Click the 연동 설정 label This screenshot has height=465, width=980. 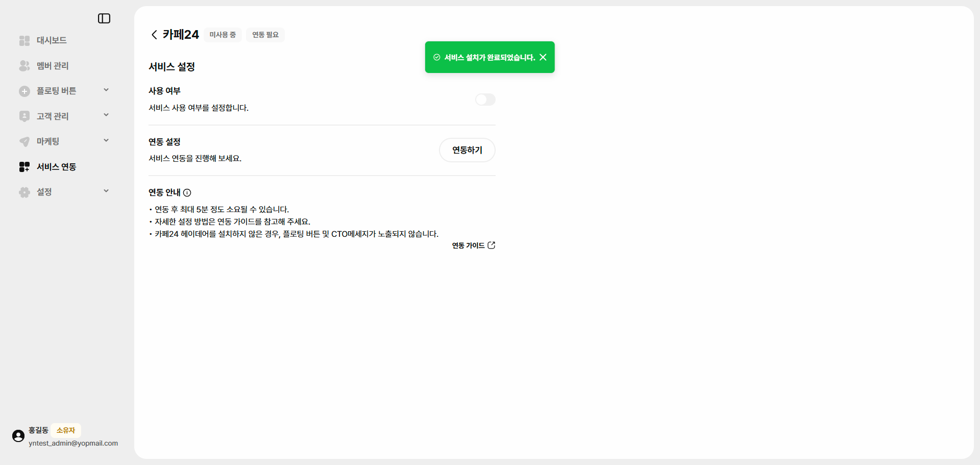(x=164, y=142)
